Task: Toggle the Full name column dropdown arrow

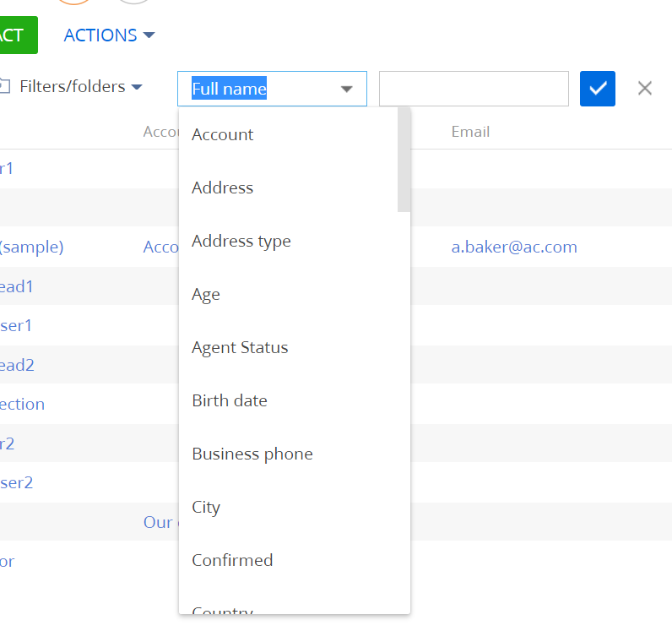Action: coord(346,90)
